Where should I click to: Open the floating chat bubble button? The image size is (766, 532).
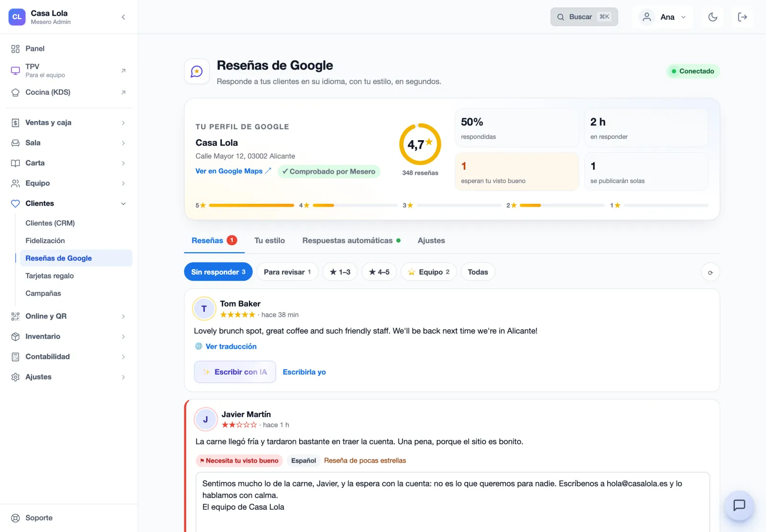(x=739, y=505)
